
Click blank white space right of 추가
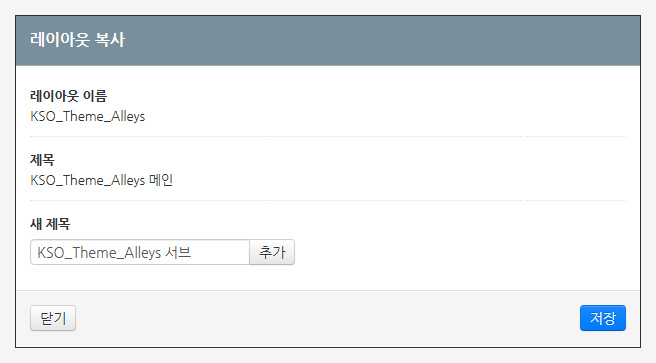(x=460, y=252)
